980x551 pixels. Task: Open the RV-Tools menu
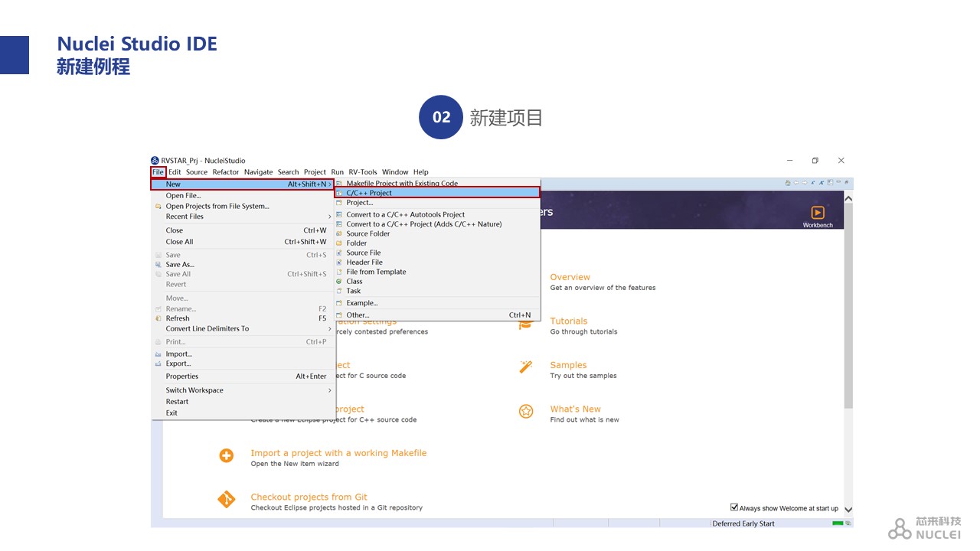coord(363,172)
